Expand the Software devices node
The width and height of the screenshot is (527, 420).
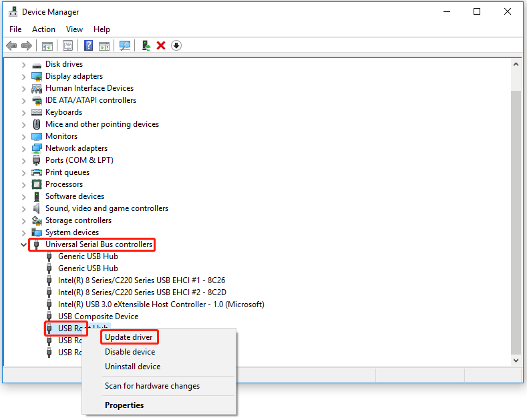[x=23, y=196]
